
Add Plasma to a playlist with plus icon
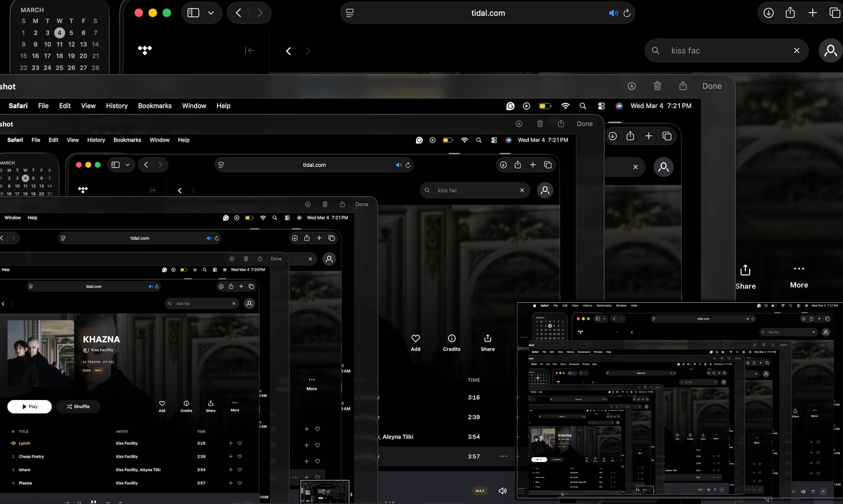[231, 483]
